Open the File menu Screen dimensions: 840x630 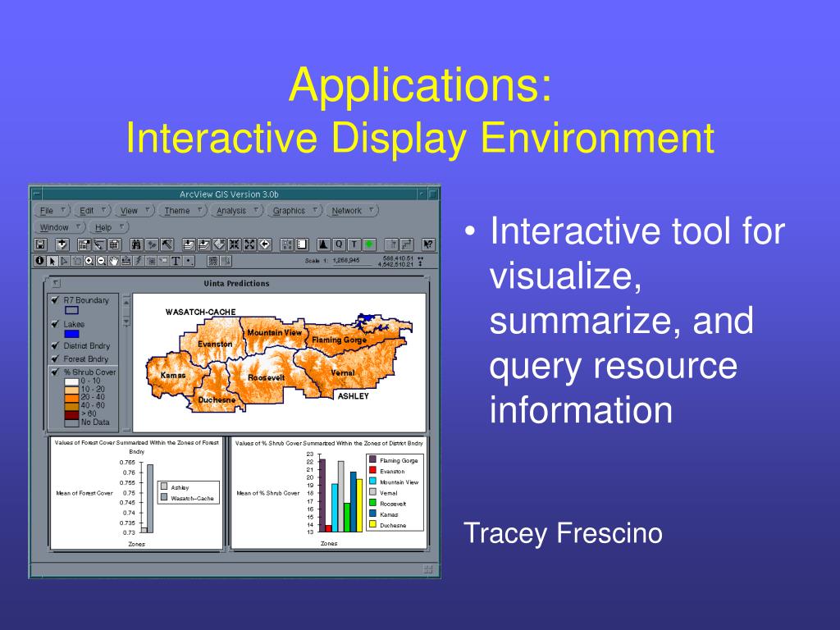(52, 211)
